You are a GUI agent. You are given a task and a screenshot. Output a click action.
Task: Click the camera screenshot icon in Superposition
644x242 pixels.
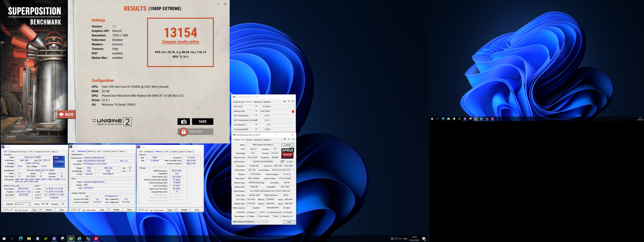[x=183, y=121]
